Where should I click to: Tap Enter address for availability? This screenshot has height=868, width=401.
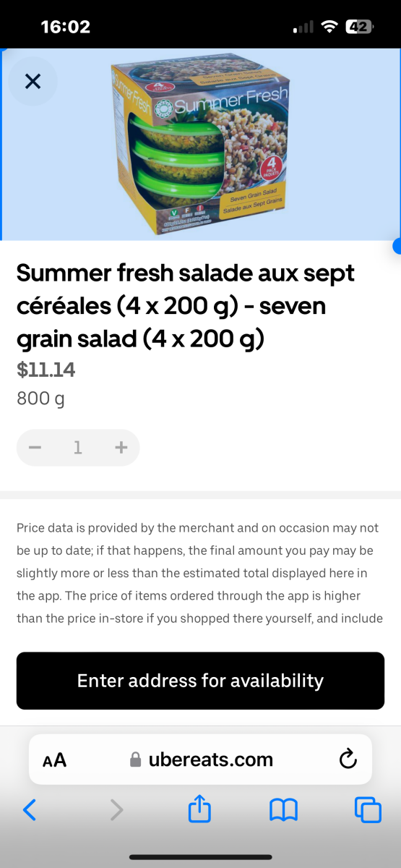coord(200,681)
